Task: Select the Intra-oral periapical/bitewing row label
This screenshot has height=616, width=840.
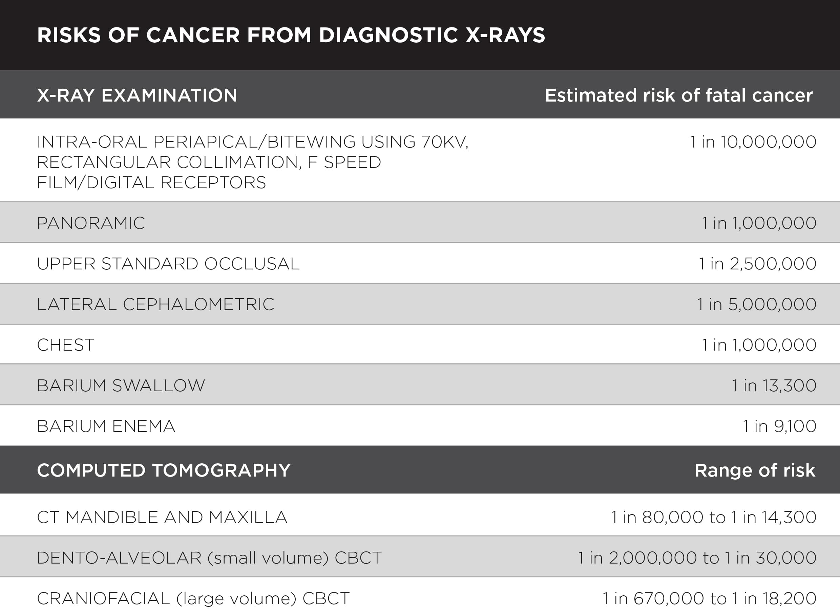Action: point(252,162)
